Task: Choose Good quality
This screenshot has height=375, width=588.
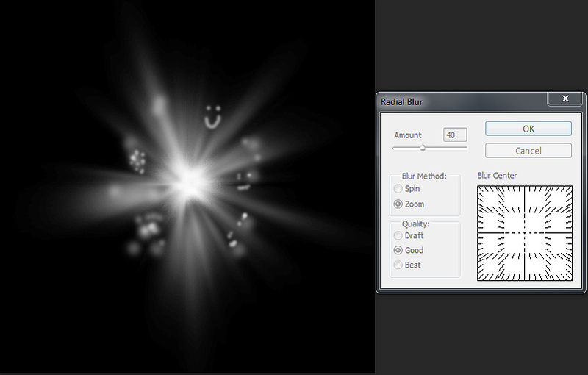Action: (398, 250)
